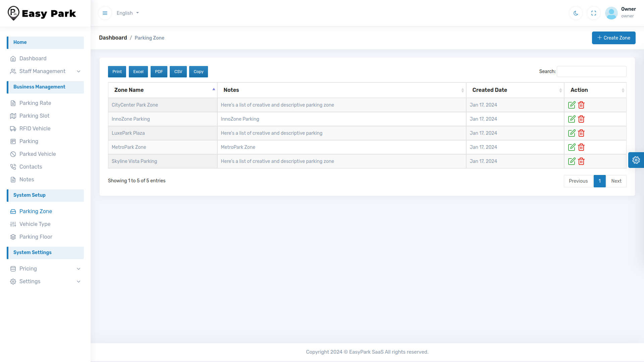Toggle dark mode with moon icon
This screenshot has height=362, width=644.
click(x=576, y=13)
